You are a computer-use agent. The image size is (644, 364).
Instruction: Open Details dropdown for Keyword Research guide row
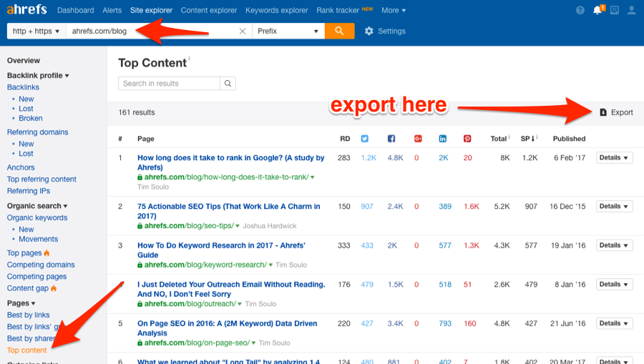[615, 245]
